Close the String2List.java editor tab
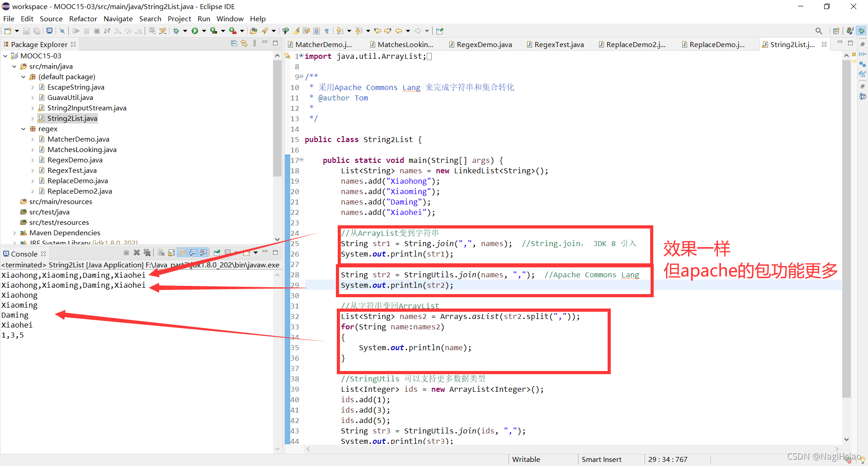Screen dimensions: 868x466 [x=824, y=44]
